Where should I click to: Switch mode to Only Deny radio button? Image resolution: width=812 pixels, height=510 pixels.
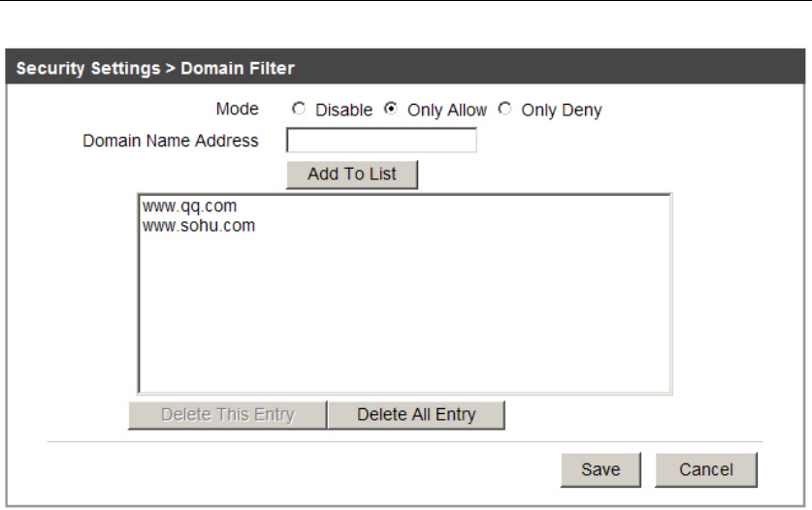point(504,110)
